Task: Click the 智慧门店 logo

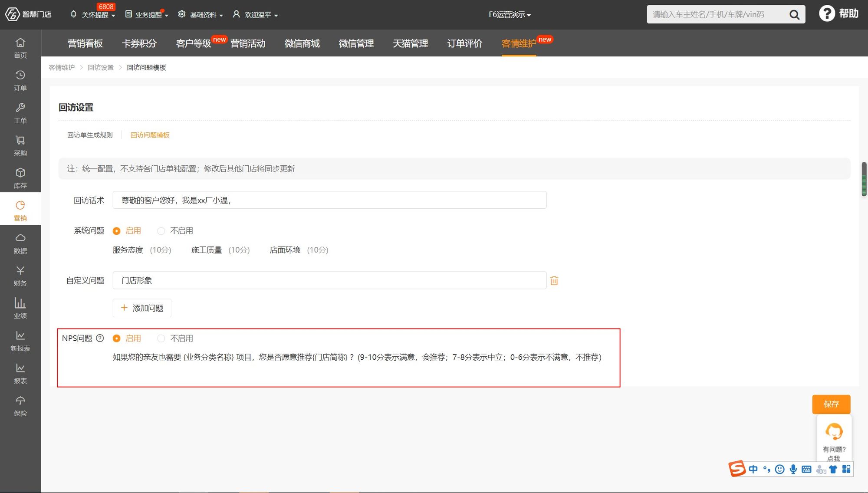Action: (x=28, y=14)
